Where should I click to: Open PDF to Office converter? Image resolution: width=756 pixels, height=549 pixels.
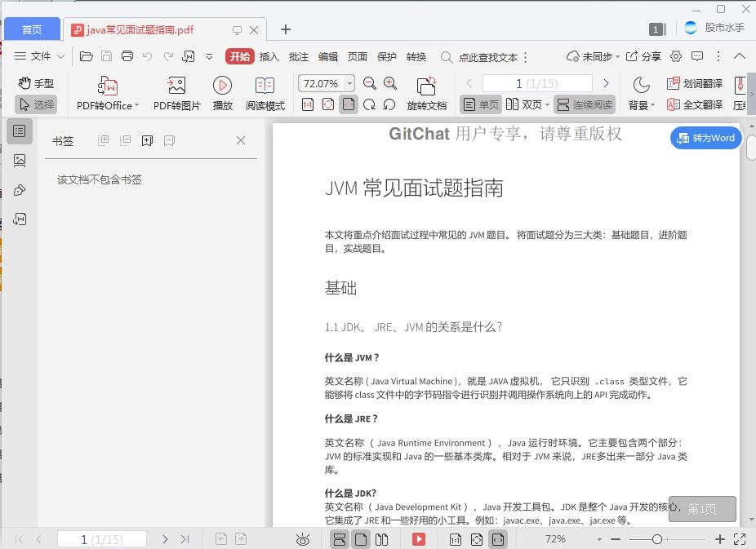(108, 94)
